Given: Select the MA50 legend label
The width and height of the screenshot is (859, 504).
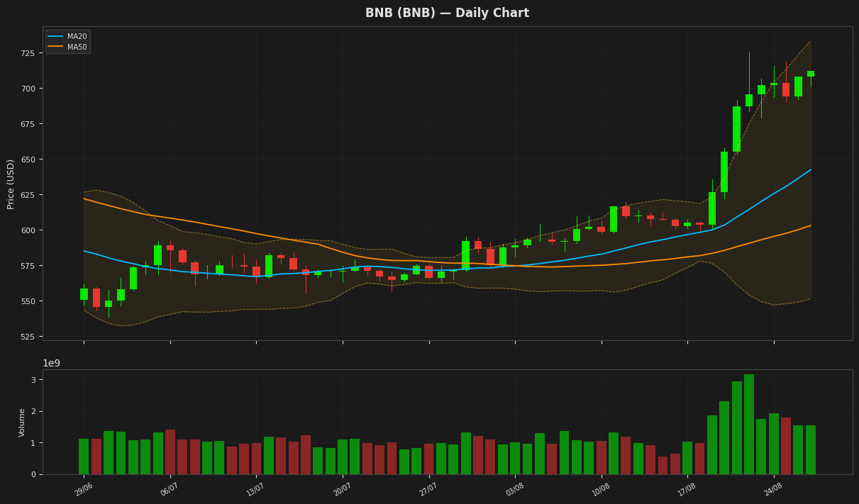Looking at the screenshot, I should click(77, 47).
